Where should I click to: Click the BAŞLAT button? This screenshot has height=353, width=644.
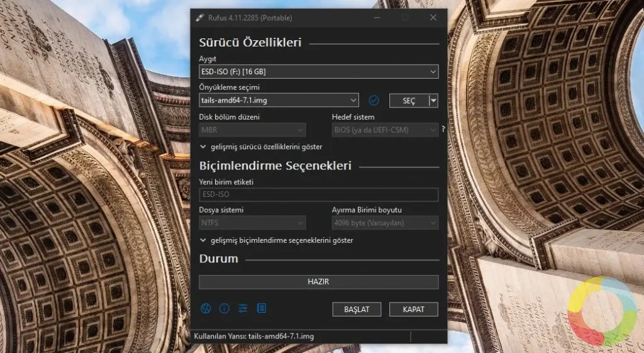[357, 310]
